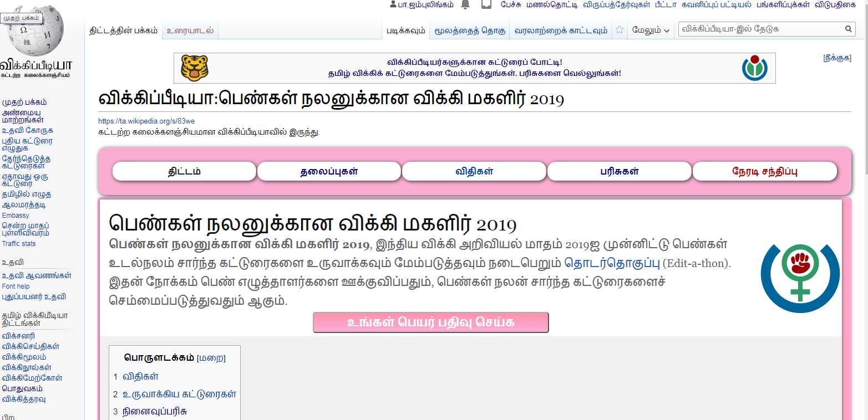Open புதுப்பயனர் உதவி sidebar link
Image resolution: width=868 pixels, height=420 pixels.
(x=34, y=297)
